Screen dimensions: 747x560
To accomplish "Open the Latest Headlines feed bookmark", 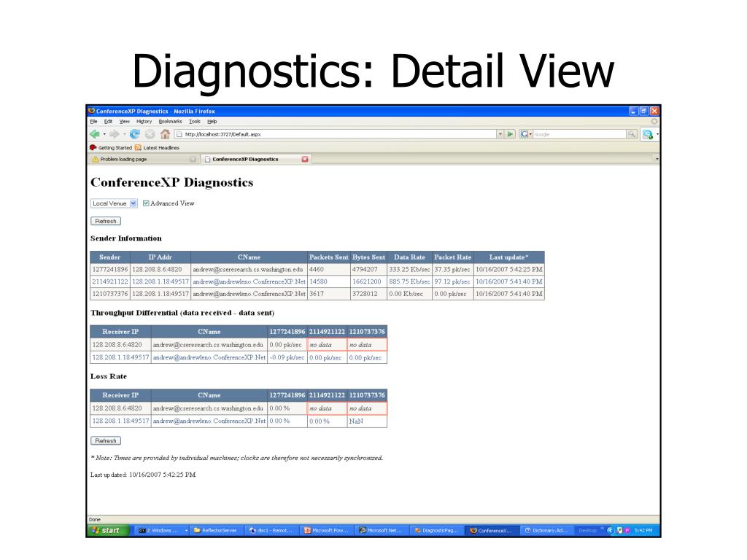I will click(x=157, y=147).
